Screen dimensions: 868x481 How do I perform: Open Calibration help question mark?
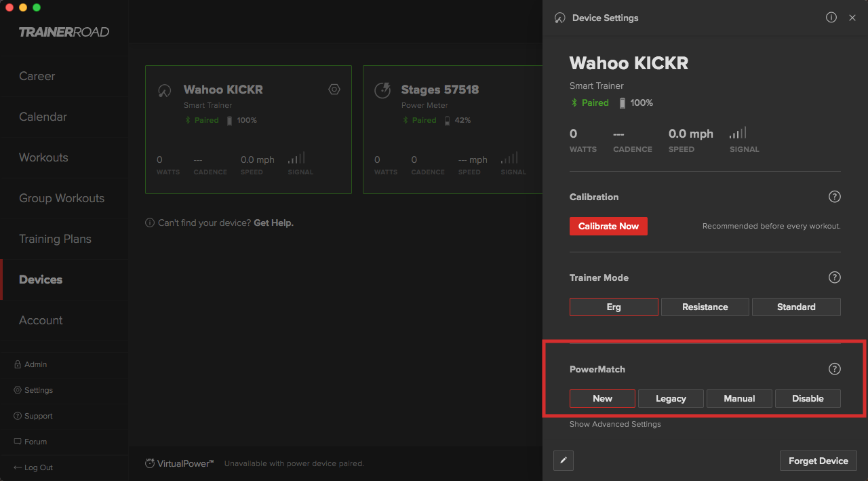tap(835, 197)
